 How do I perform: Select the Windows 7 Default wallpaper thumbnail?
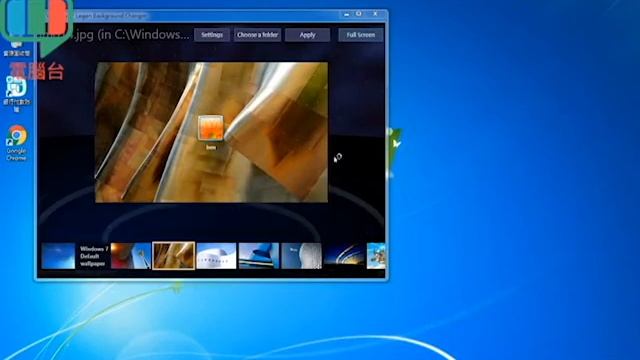click(58, 256)
